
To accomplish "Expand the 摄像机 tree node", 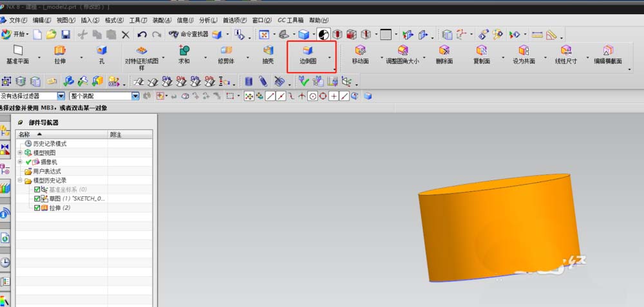I will pyautogui.click(x=20, y=162).
